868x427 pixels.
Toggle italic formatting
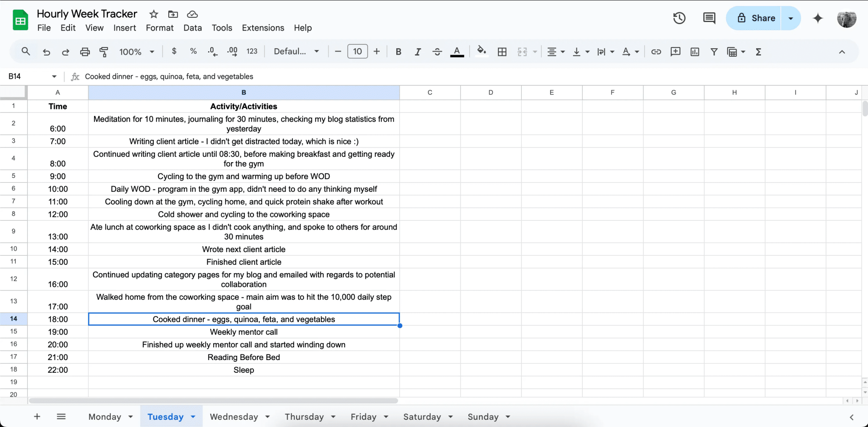point(417,51)
